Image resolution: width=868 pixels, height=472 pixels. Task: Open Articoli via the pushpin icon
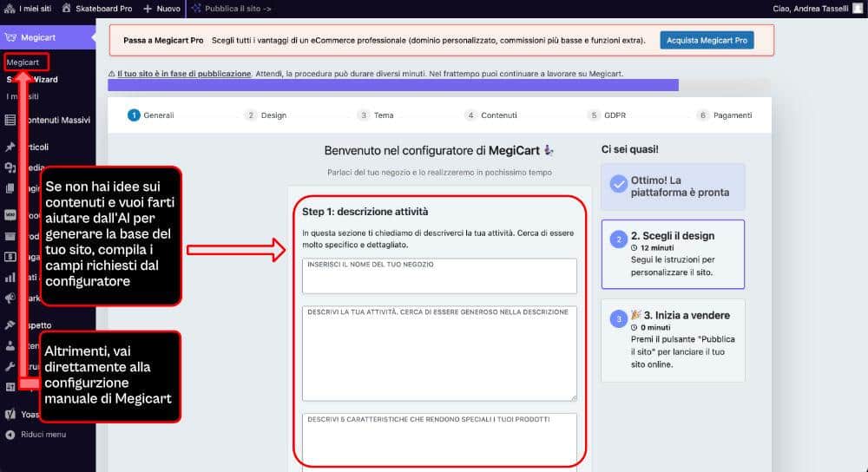(x=10, y=147)
